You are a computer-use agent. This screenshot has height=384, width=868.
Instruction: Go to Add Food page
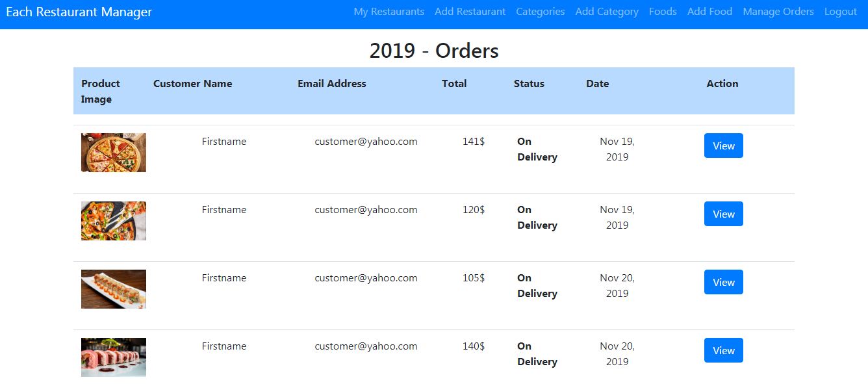[709, 12]
